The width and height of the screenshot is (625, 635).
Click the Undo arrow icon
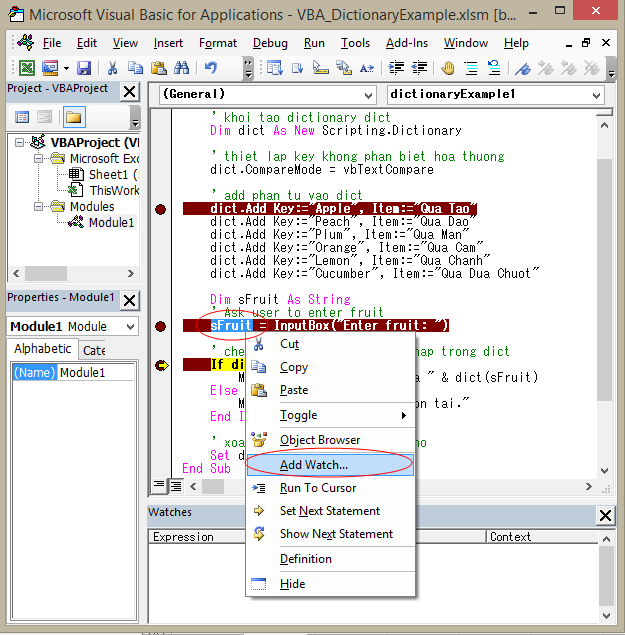(211, 68)
